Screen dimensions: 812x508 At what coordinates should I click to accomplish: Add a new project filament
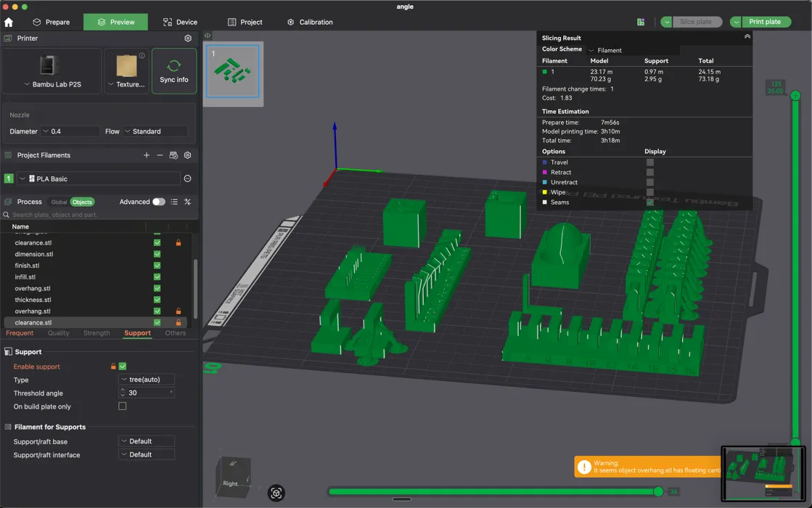[x=147, y=155]
